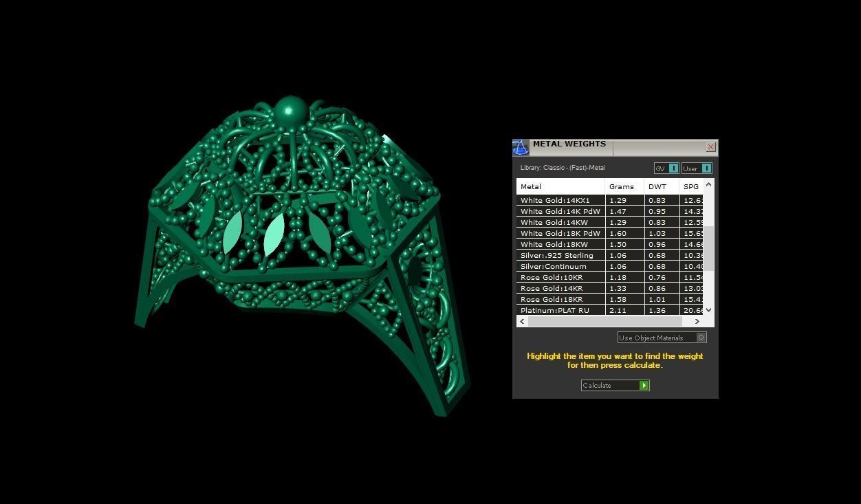Click the Metal Weights application logo icon

pos(521,147)
